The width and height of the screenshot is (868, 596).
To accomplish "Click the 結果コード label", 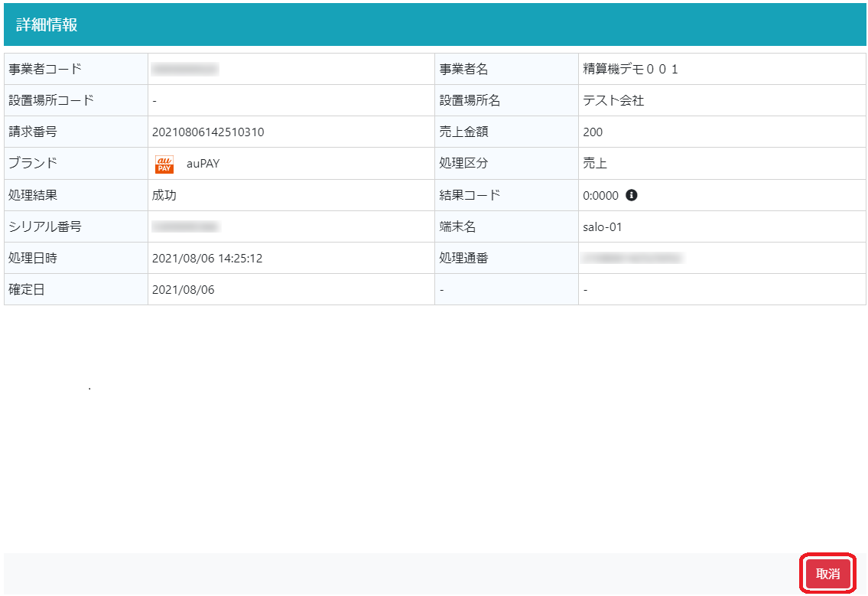I will point(470,195).
